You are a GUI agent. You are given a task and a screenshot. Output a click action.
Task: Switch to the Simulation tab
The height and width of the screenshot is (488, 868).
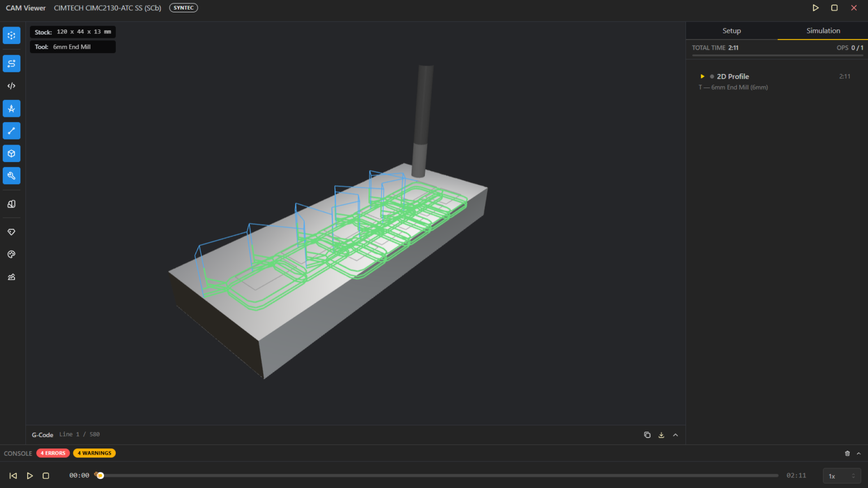823,30
